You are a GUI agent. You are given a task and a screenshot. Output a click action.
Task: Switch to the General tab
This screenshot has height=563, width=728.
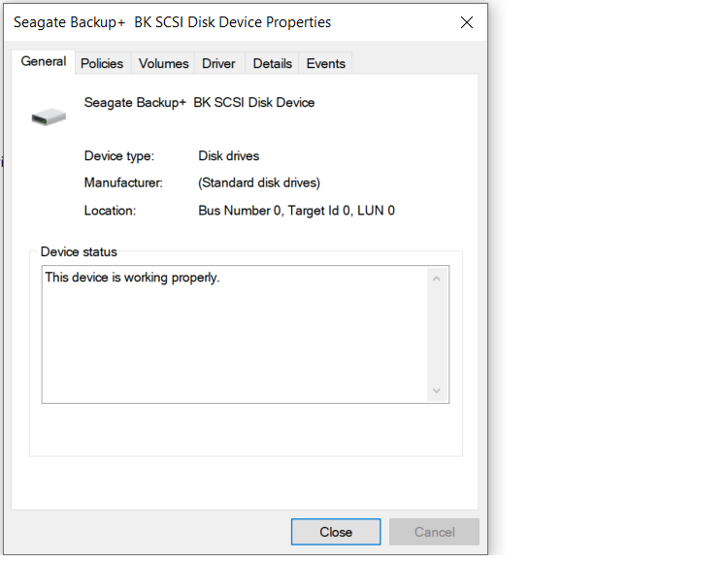tap(44, 62)
